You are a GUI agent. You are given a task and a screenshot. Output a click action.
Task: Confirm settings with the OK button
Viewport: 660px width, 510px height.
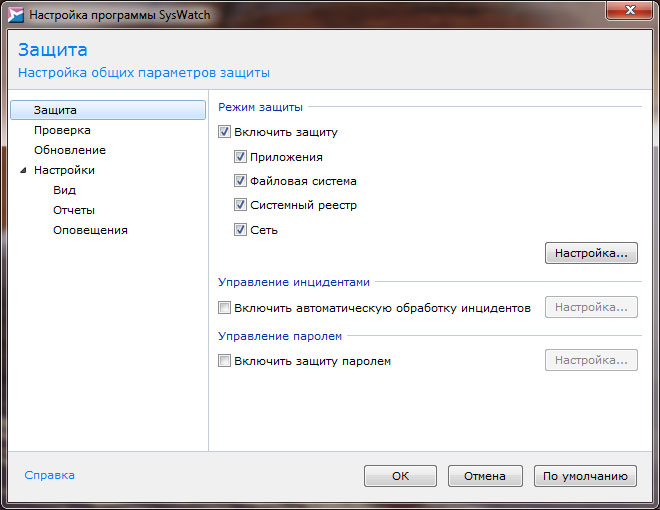(400, 476)
